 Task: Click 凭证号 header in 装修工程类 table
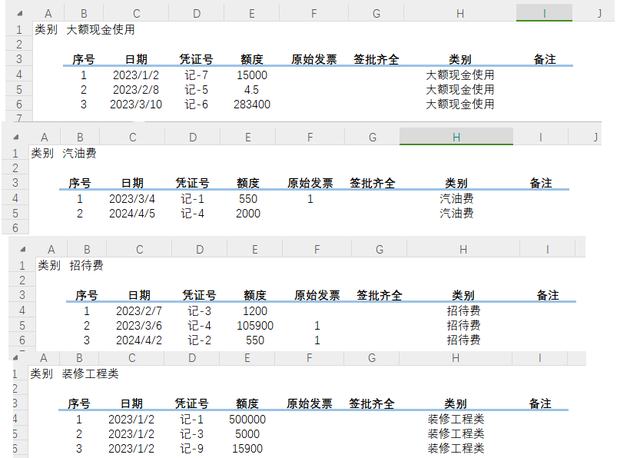pos(191,404)
